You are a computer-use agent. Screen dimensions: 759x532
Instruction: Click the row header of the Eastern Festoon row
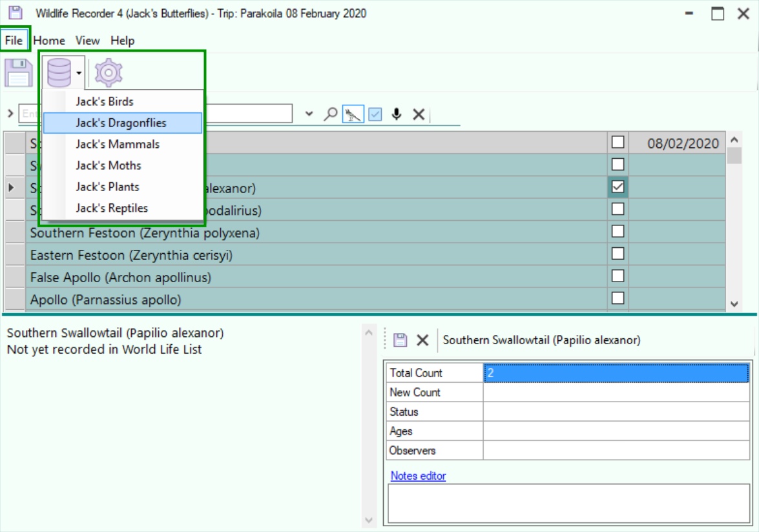click(x=15, y=255)
